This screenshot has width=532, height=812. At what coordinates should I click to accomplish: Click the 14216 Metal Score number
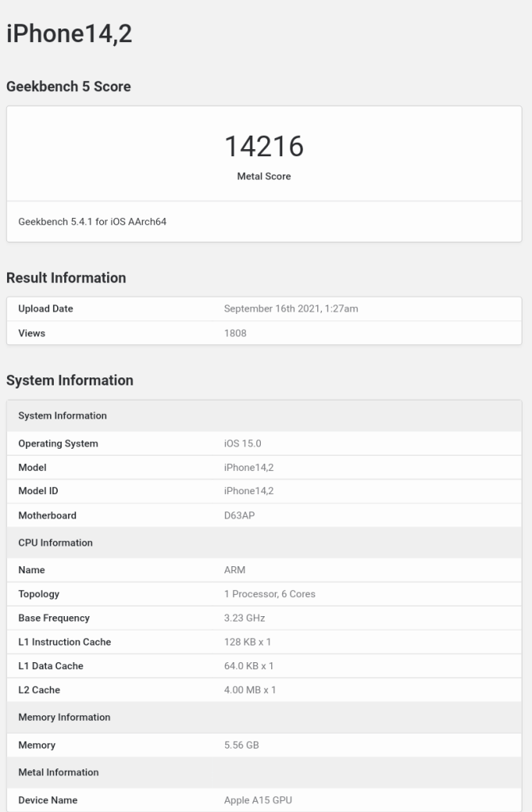[264, 146]
